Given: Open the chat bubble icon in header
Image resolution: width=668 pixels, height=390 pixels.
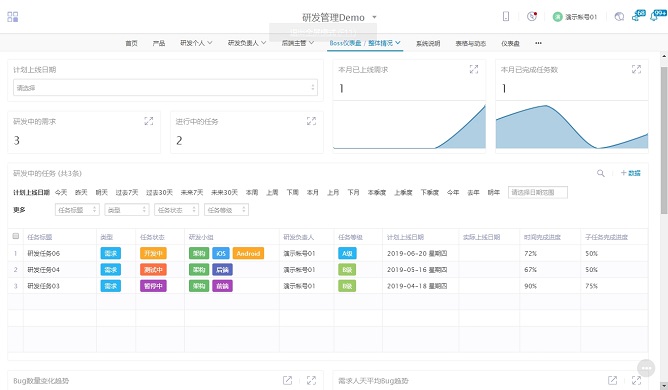Looking at the screenshot, I should coord(619,17).
